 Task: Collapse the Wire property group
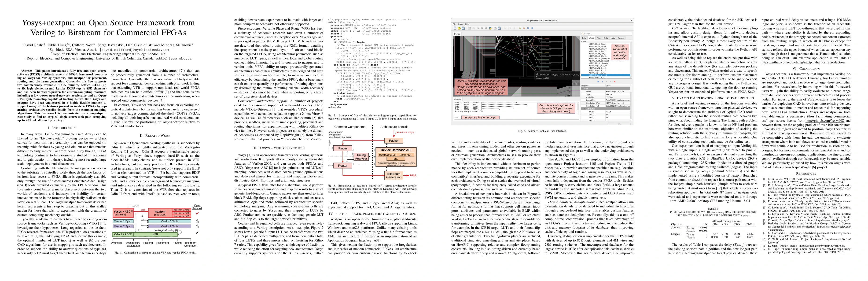582,89
